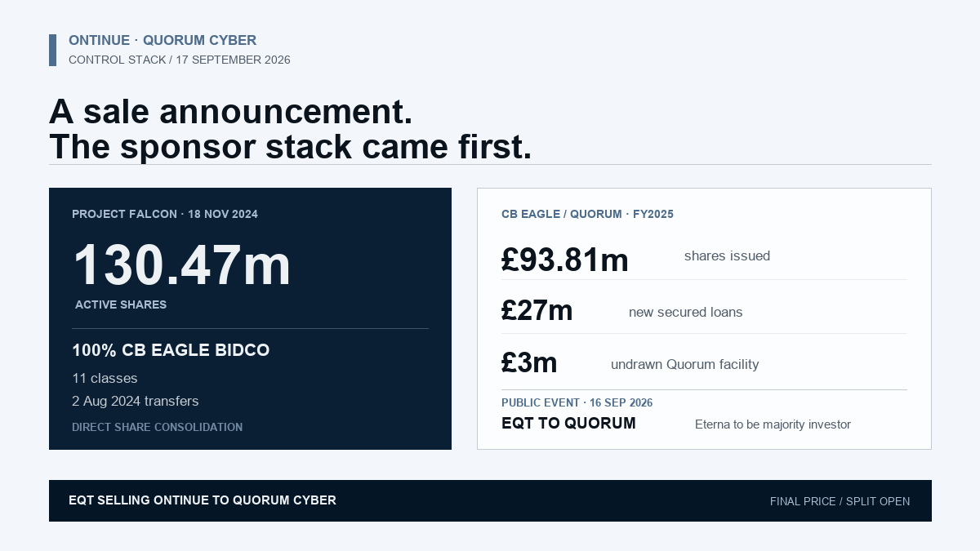This screenshot has width=980, height=551.
Task: Click the blue accent bar beside the header
Action: (x=52, y=50)
